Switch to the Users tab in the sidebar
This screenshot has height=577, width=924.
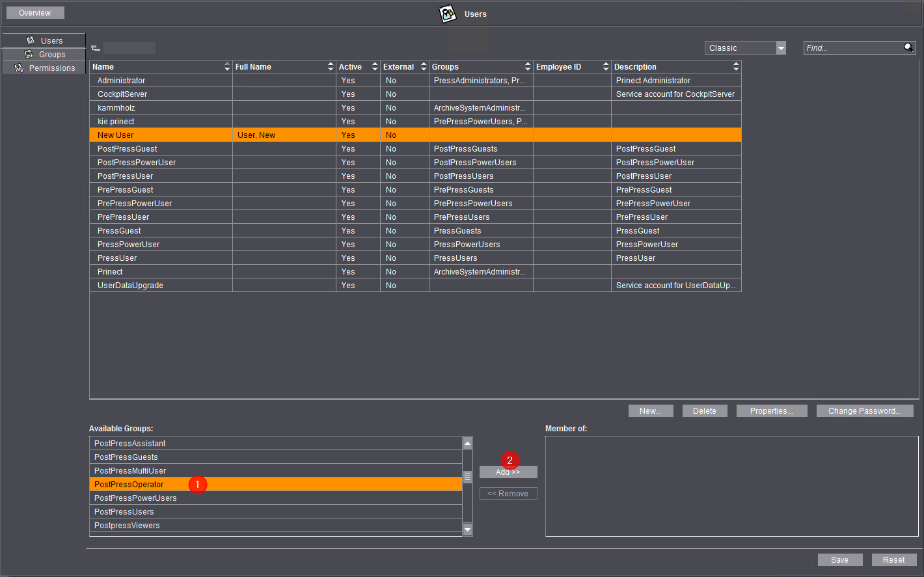click(x=44, y=40)
